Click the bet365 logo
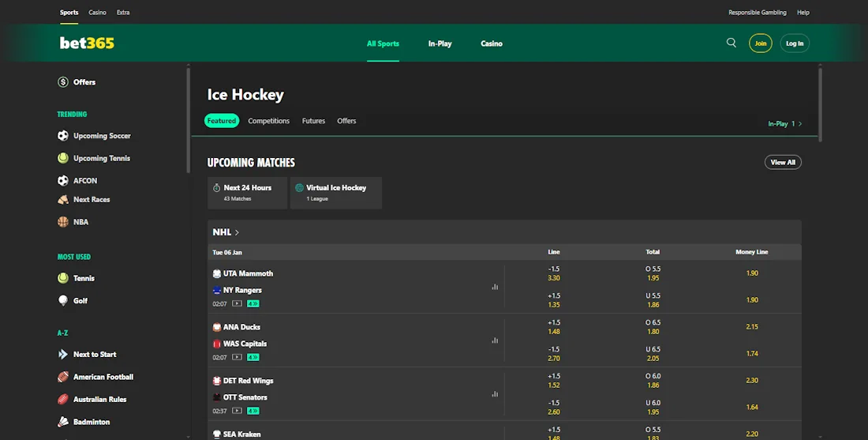 (x=87, y=43)
